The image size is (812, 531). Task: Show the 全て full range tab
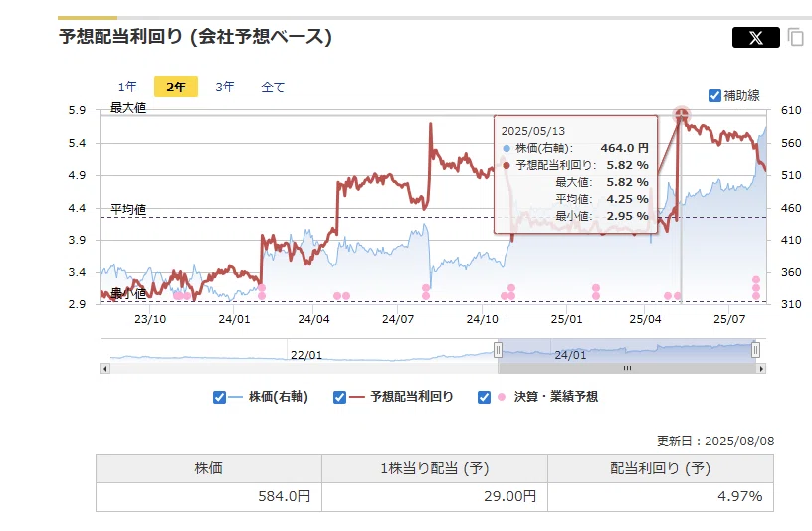coord(273,87)
